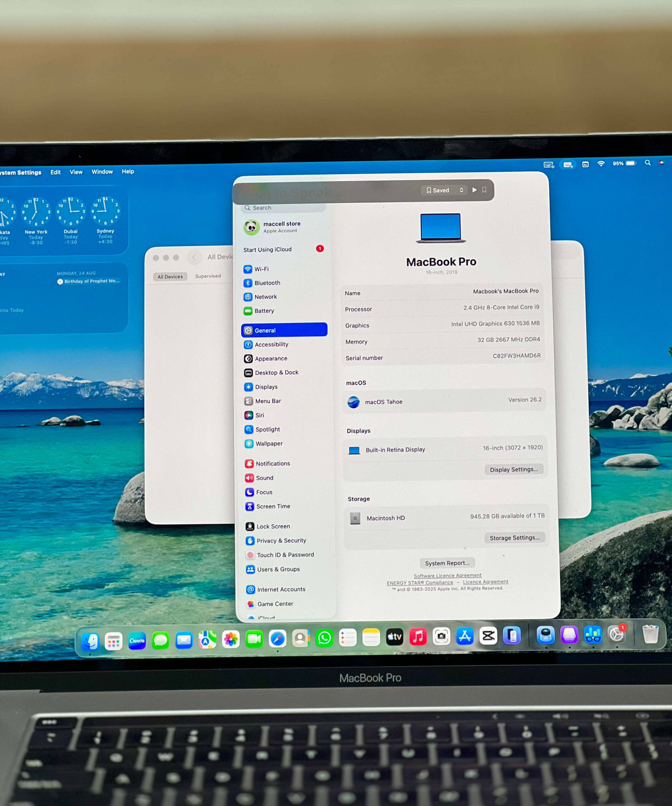Click the macOS Tahoe version row
Viewport: 672px width, 806px height.
tap(444, 401)
